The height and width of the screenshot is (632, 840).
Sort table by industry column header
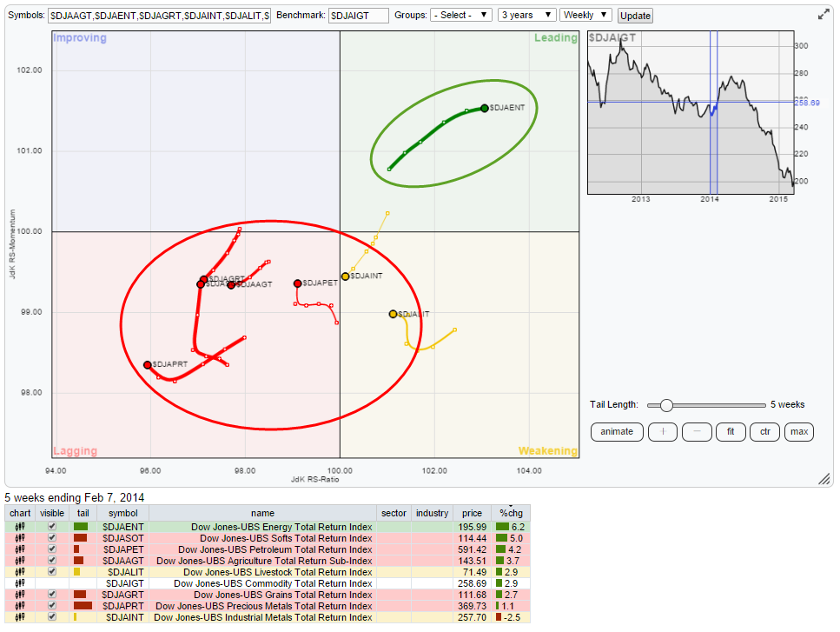coord(432,513)
